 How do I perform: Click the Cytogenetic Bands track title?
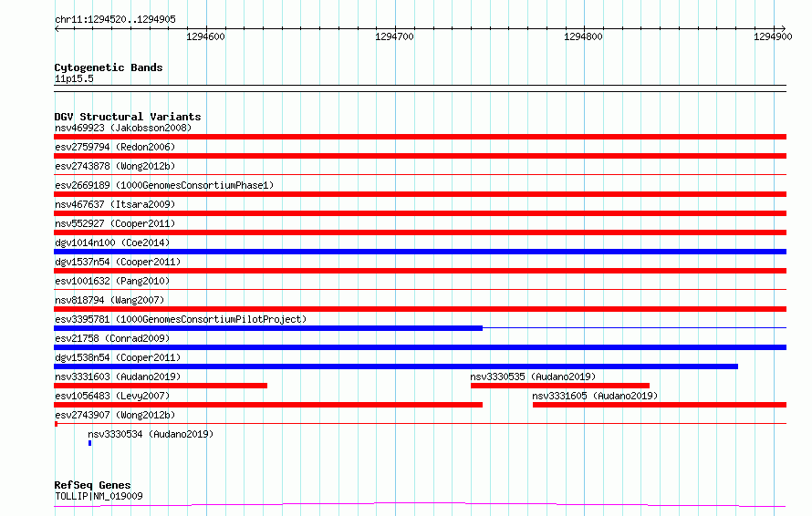(x=109, y=67)
